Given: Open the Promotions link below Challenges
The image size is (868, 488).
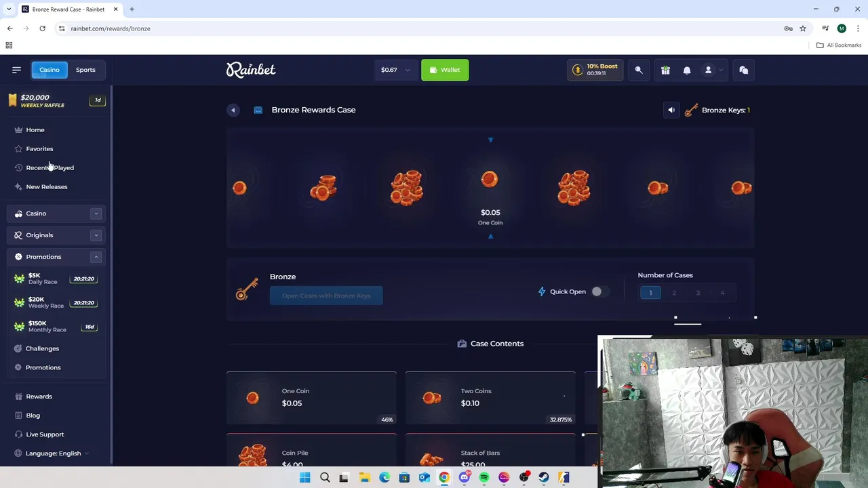Looking at the screenshot, I should tap(43, 367).
